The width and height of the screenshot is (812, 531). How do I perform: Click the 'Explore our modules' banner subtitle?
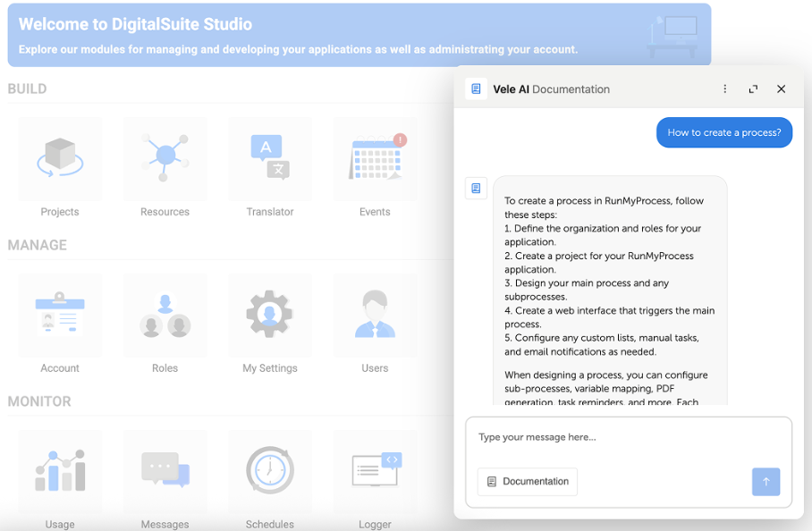(x=298, y=50)
